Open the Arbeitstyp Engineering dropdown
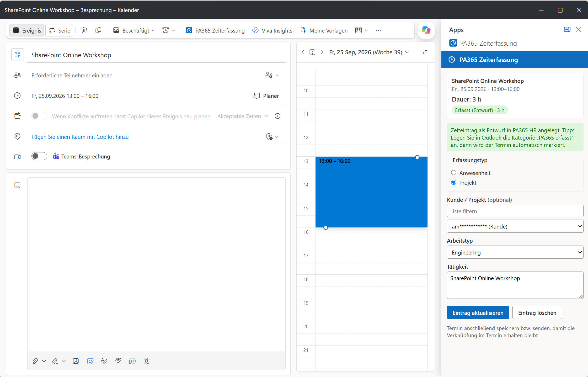 point(515,252)
